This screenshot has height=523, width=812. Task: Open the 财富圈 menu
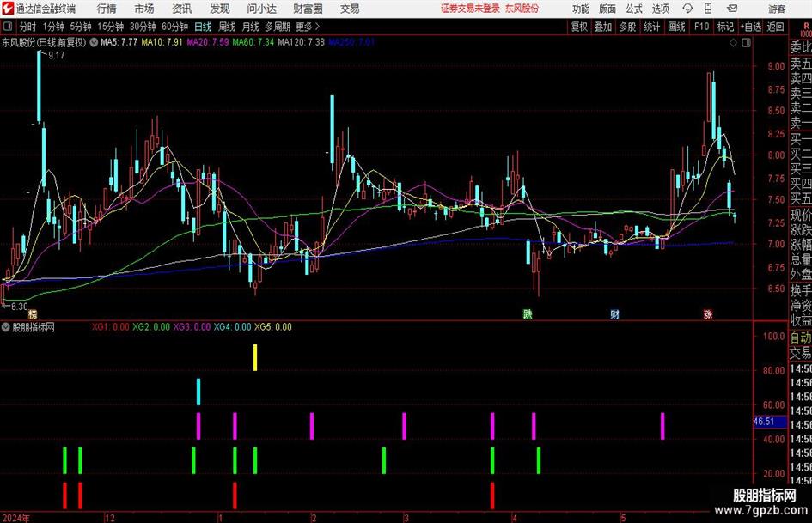pos(308,9)
